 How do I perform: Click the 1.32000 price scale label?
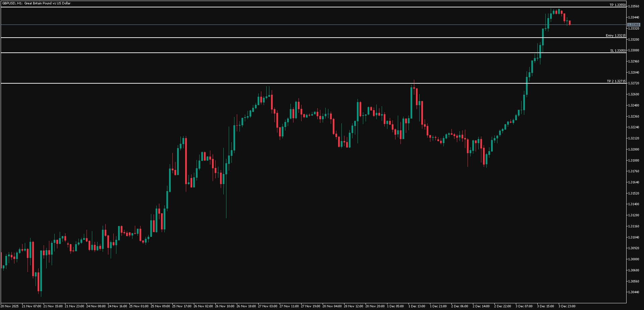coord(634,149)
